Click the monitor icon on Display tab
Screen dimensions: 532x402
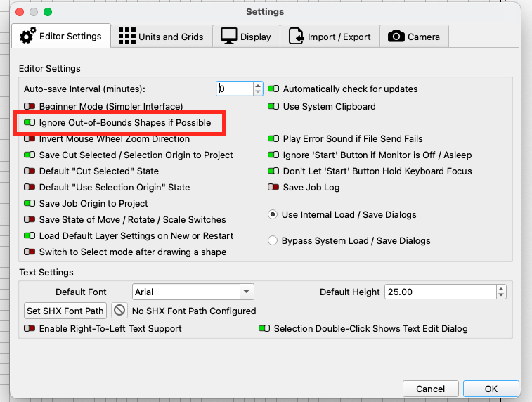coord(229,36)
